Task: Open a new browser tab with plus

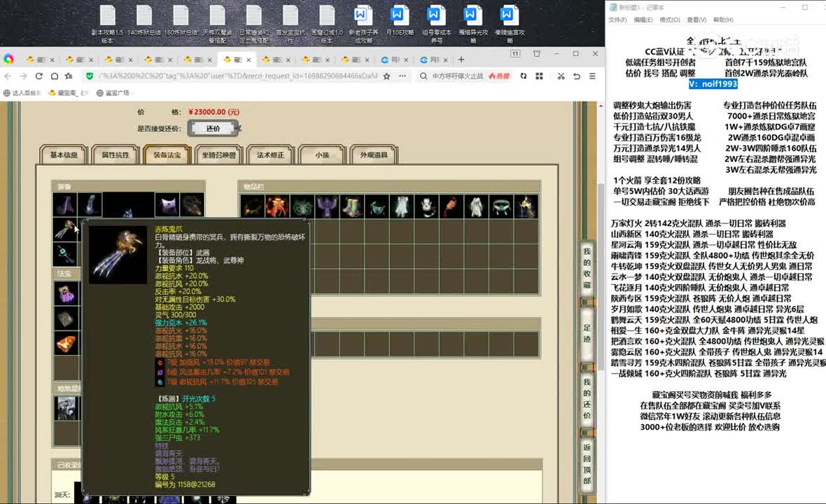Action: click(x=461, y=59)
